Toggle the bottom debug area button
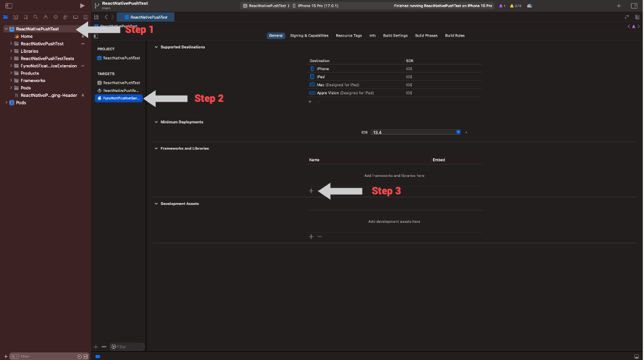Viewport: 644px width, 360px height. click(636, 356)
